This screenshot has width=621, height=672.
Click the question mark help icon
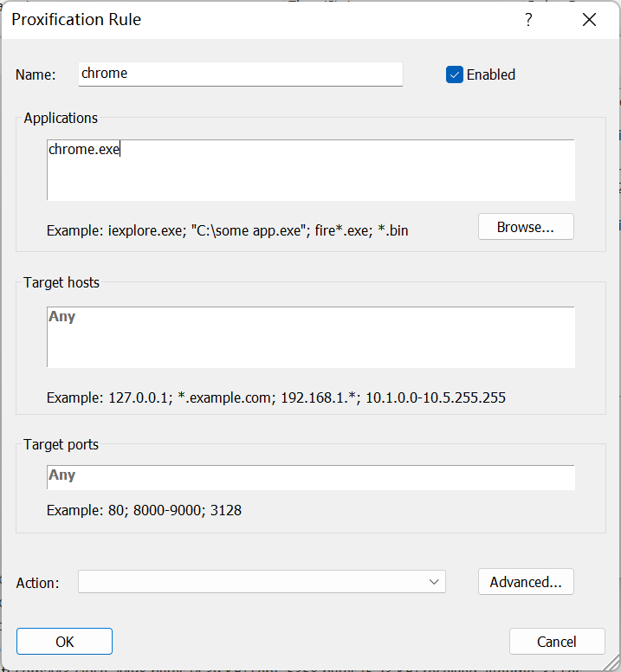pos(528,19)
